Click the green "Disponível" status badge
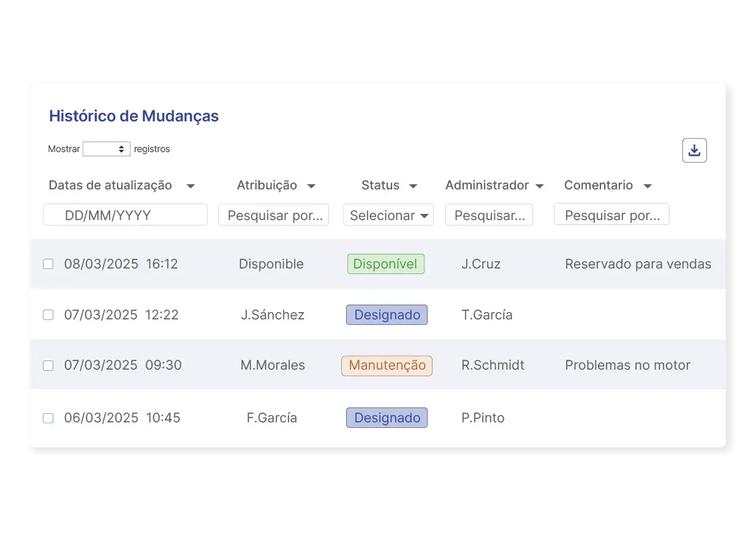This screenshot has height=548, width=756. click(386, 264)
